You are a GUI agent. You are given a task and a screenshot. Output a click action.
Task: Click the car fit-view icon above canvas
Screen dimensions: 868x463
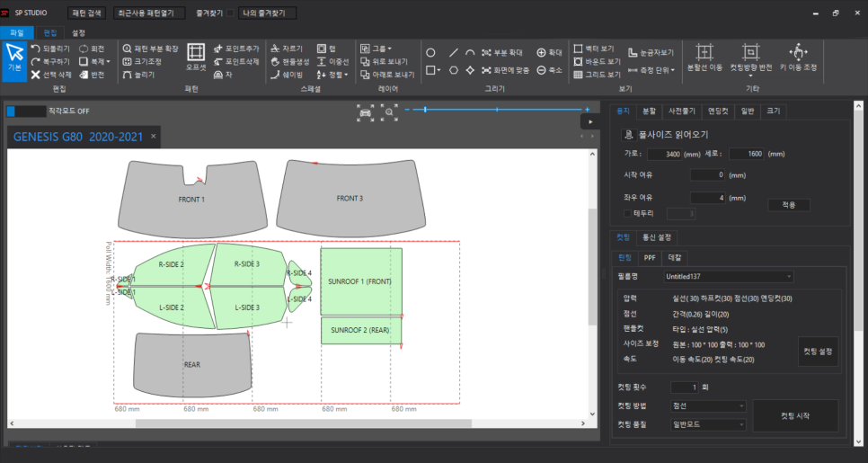point(366,111)
